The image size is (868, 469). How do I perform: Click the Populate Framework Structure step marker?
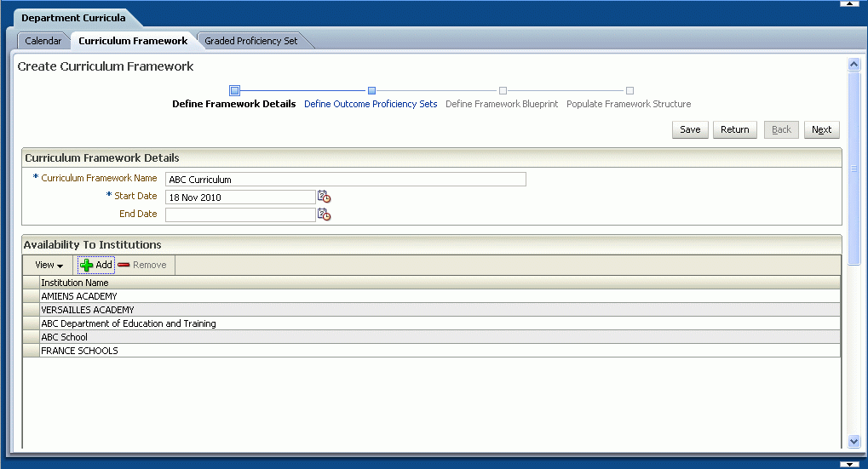click(x=629, y=90)
